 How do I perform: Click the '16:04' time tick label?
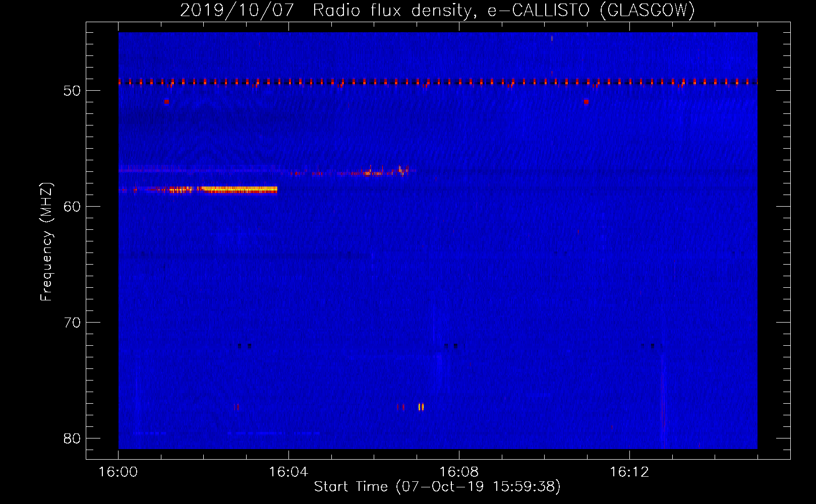[x=288, y=472]
